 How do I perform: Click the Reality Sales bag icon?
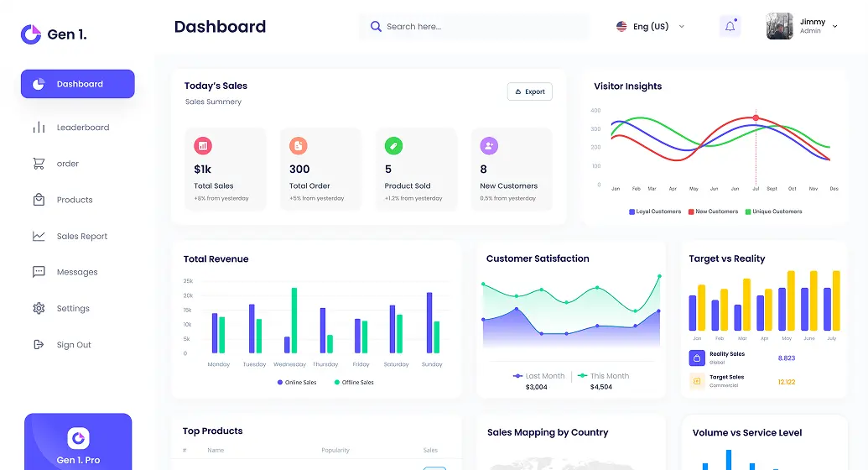[x=696, y=358]
